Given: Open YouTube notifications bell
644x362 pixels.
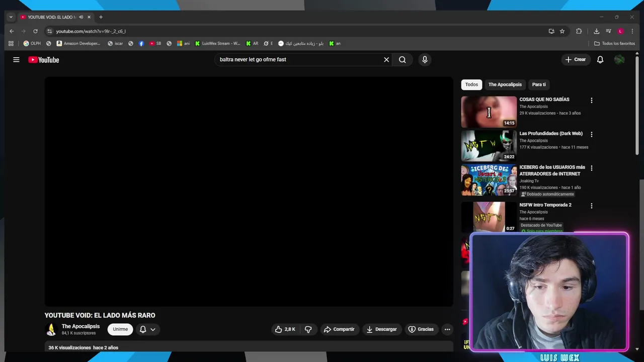Looking at the screenshot, I should click(x=600, y=59).
